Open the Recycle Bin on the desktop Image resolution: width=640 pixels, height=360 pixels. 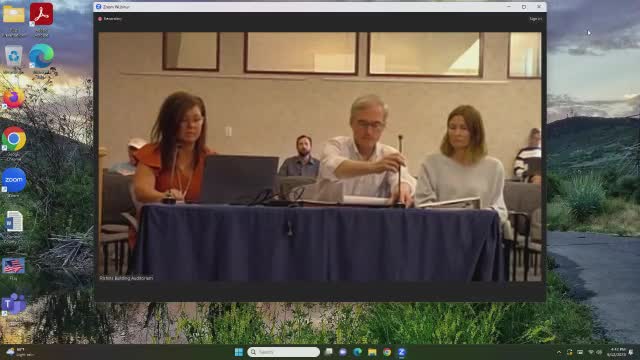(14, 56)
